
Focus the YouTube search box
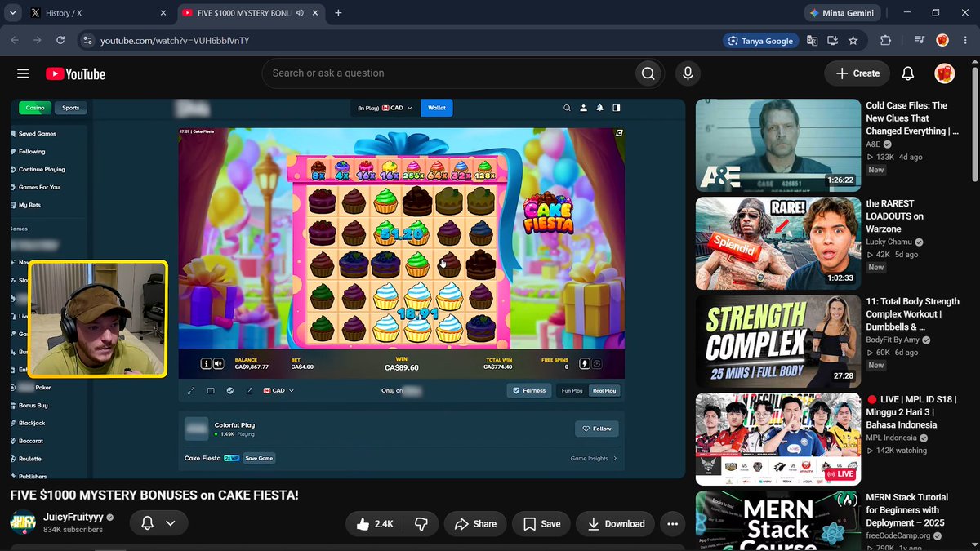coord(448,73)
